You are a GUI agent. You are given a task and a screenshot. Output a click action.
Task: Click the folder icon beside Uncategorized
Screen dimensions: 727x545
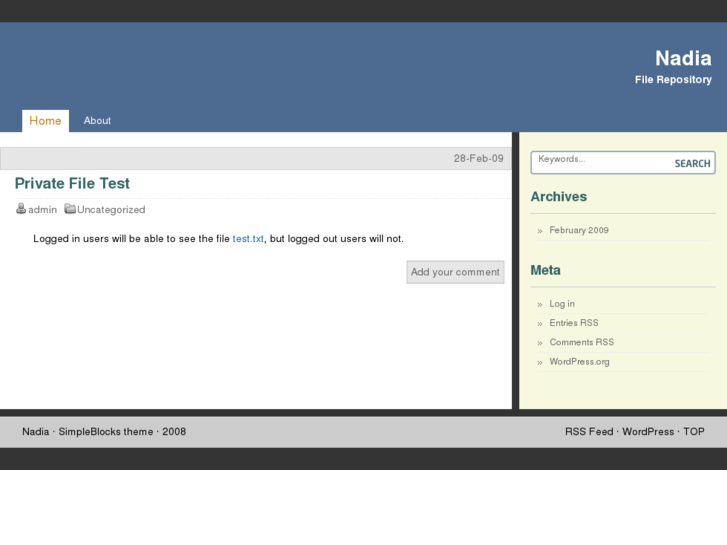[70, 209]
